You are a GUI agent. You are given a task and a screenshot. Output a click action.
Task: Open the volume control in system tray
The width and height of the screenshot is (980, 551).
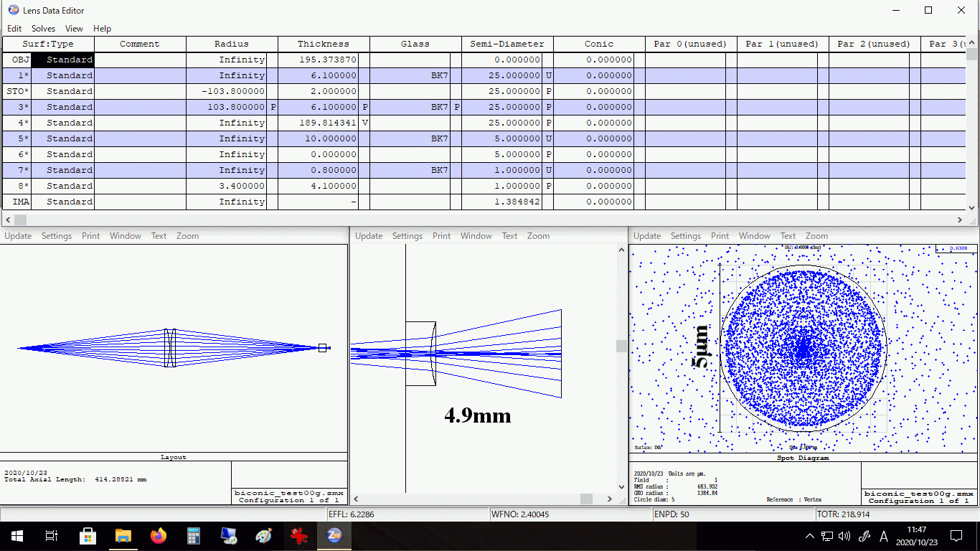(844, 536)
